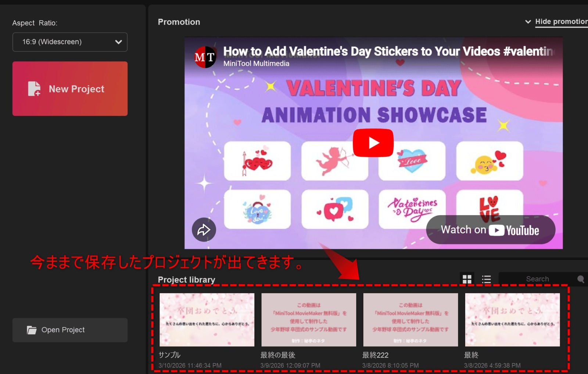
Task: Open the 最終の最後 project thumbnail
Action: pyautogui.click(x=309, y=319)
